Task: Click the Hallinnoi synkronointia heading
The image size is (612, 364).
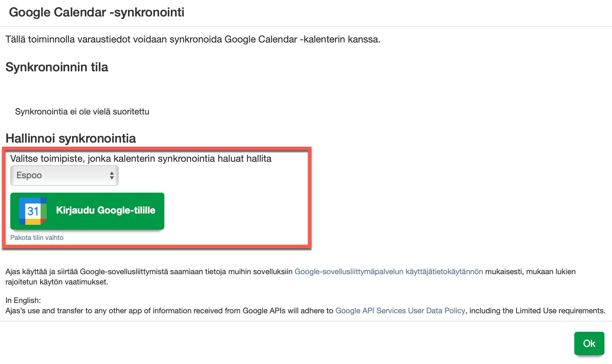Action: 71,138
